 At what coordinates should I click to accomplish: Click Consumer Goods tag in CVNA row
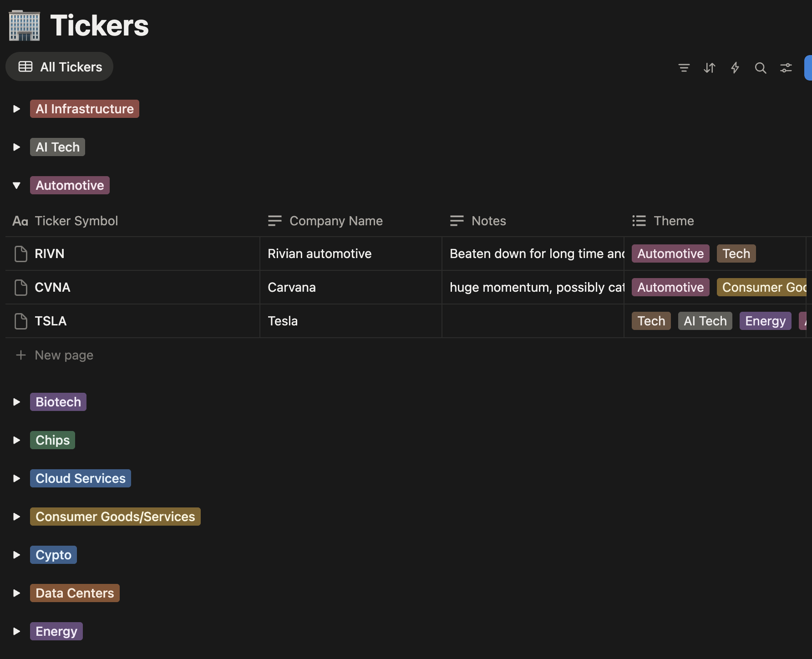tap(761, 287)
